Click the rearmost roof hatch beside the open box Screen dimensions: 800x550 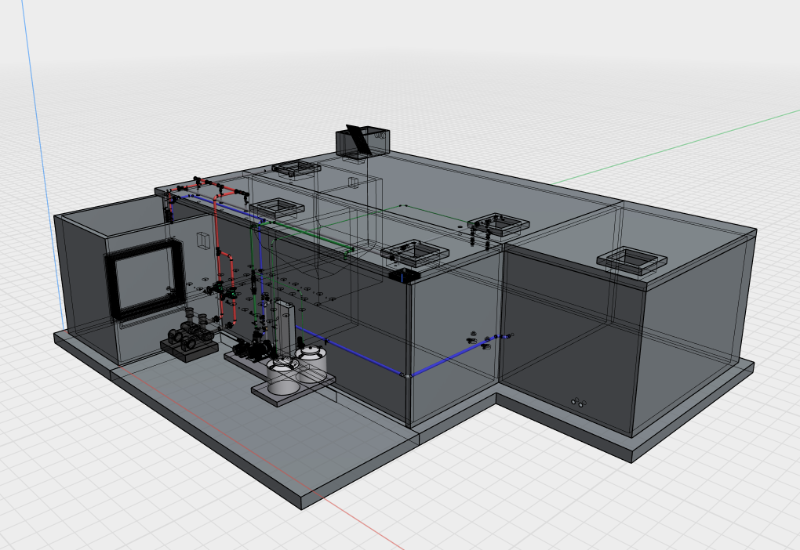tap(294, 168)
